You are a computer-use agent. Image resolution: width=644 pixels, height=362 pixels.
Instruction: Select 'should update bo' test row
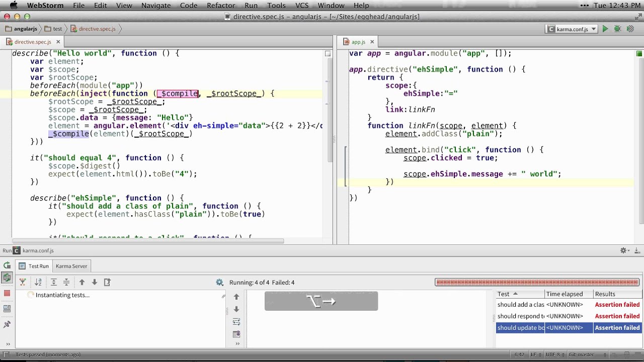569,328
